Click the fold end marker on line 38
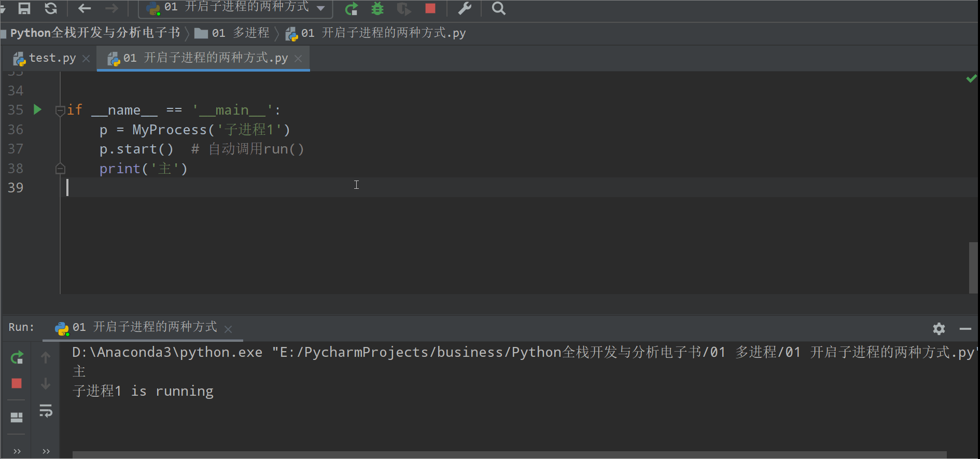 [x=60, y=168]
